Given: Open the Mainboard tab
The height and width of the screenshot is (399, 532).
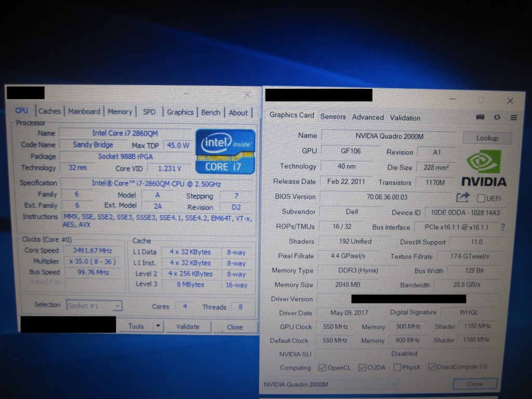Looking at the screenshot, I should pos(84,111).
